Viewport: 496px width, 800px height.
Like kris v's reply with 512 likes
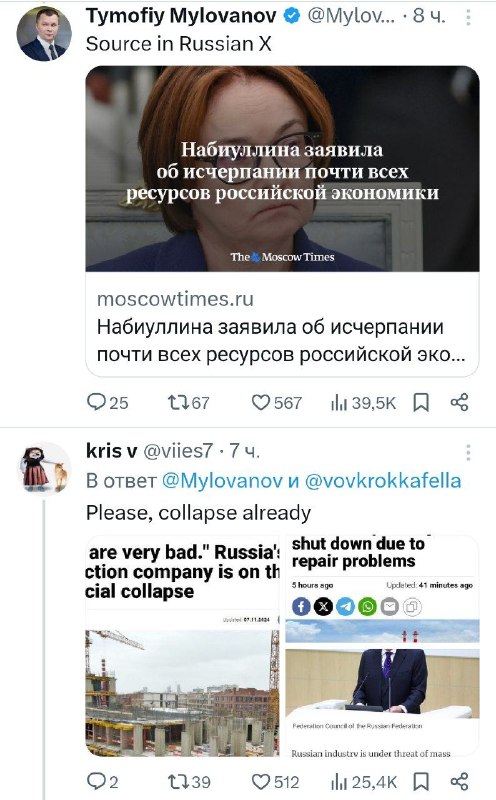click(x=276, y=781)
